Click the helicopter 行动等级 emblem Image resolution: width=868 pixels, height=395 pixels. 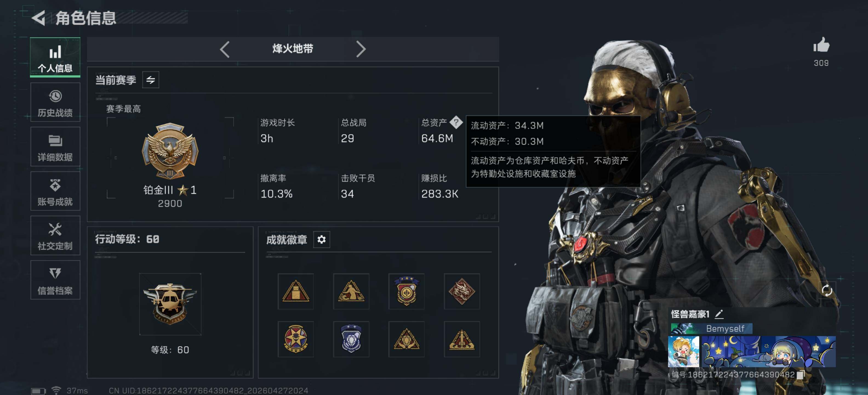pyautogui.click(x=170, y=304)
